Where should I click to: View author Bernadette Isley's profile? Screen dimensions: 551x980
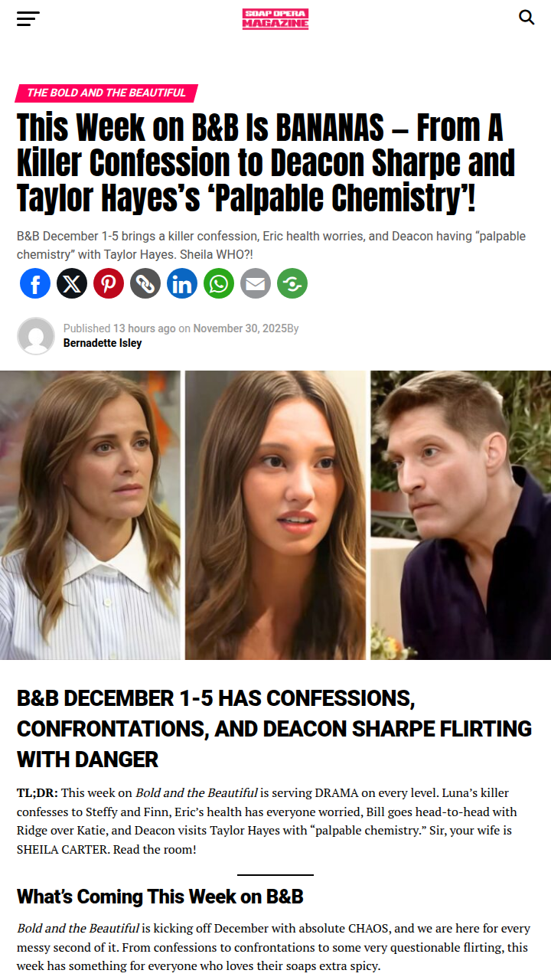[x=103, y=343]
